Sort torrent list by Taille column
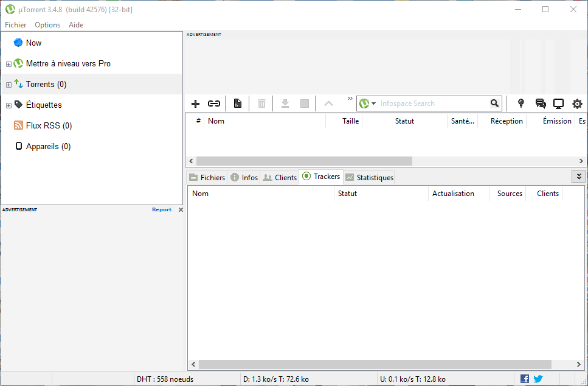 (x=344, y=121)
